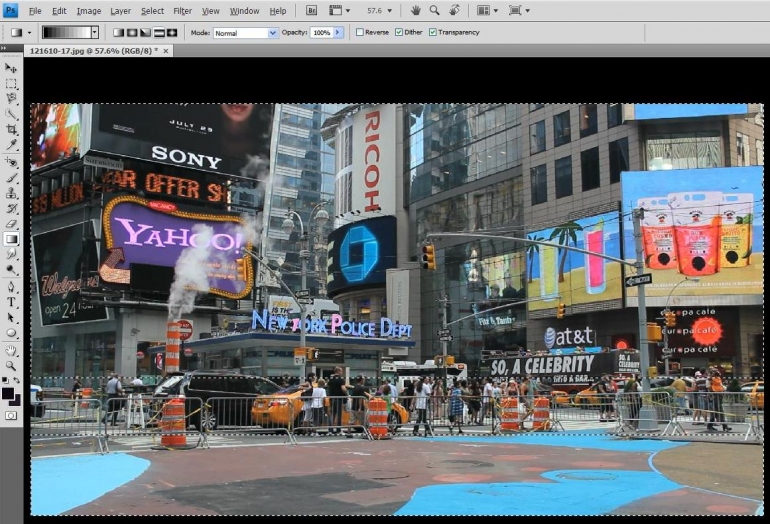
Task: Open the Window menu
Action: (x=244, y=11)
